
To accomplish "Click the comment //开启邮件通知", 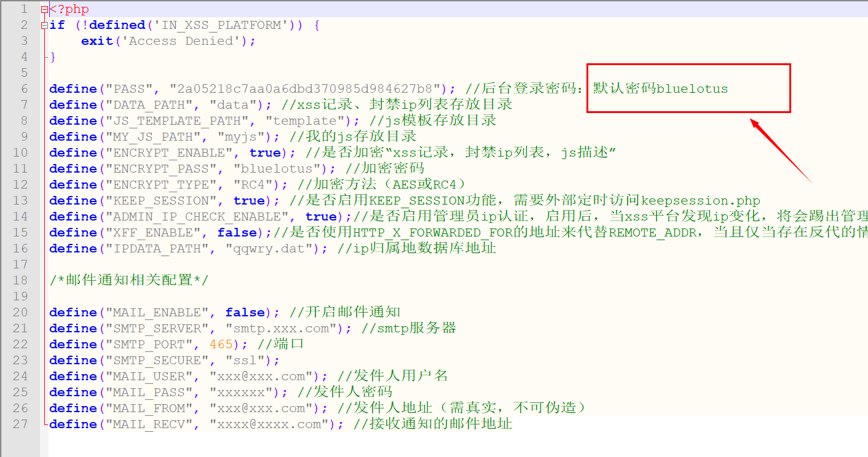I will tap(345, 313).
